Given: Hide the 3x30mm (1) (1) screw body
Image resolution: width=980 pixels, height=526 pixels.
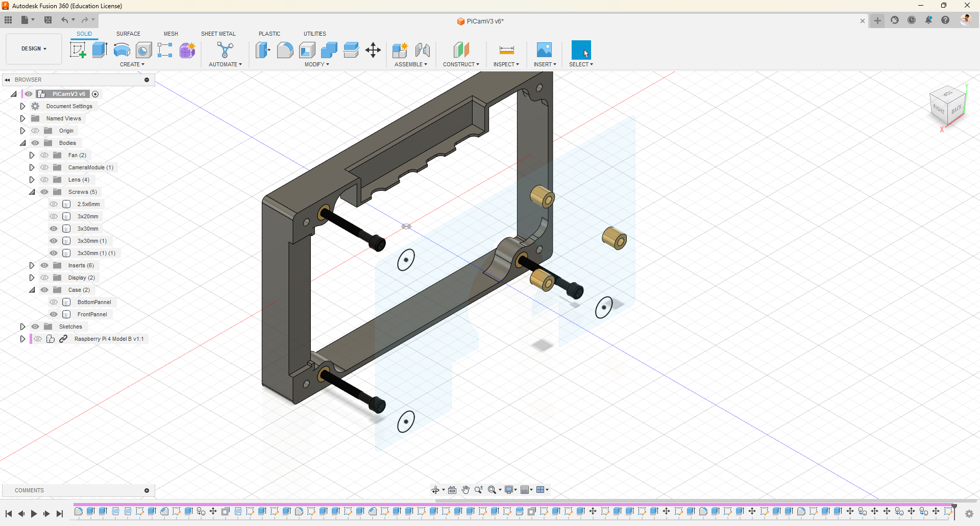Looking at the screenshot, I should 54,253.
